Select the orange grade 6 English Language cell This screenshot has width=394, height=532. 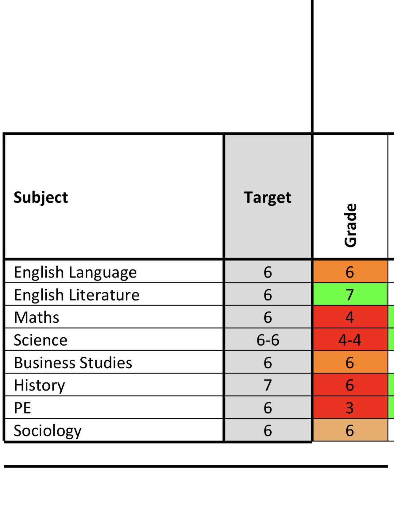click(x=350, y=272)
